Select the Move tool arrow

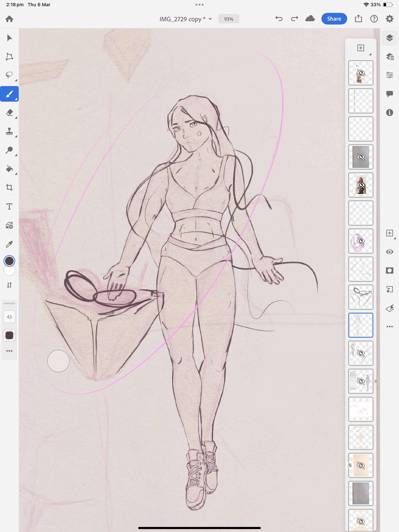coord(9,38)
